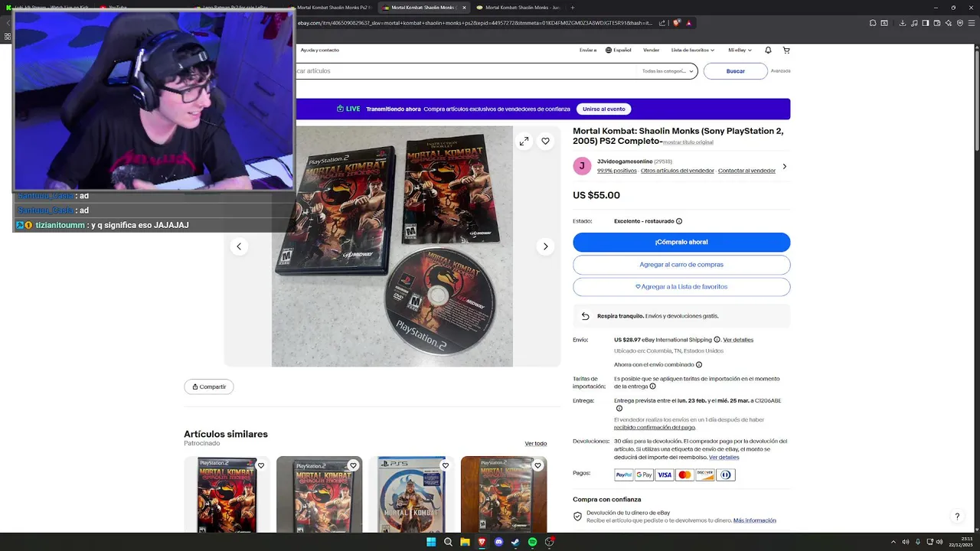
Task: Open the Todas las categorías dropdown
Action: [x=668, y=71]
